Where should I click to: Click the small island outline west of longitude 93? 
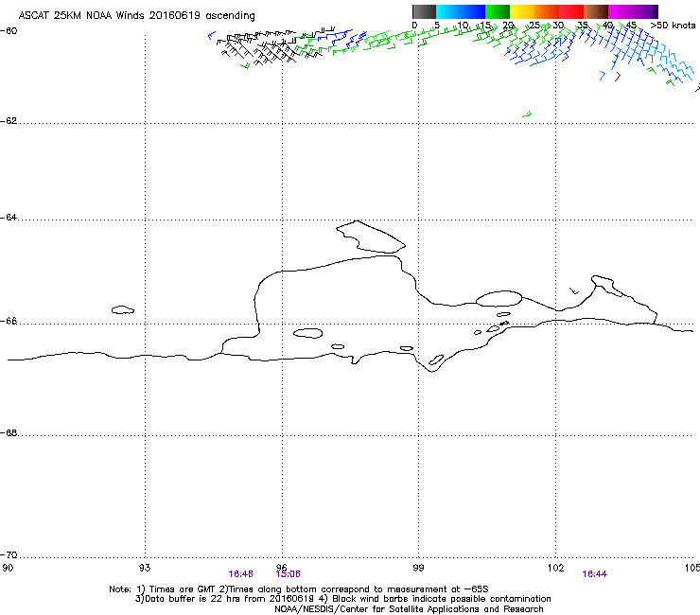(x=123, y=309)
